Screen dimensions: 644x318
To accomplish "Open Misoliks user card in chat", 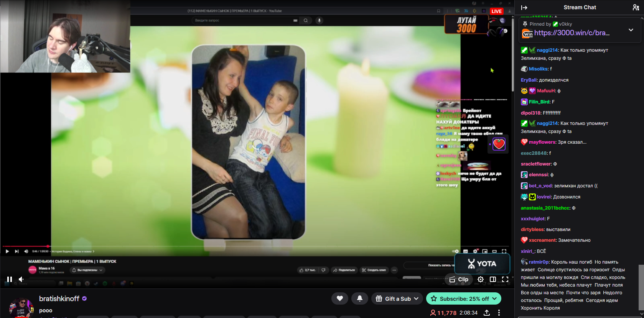I will click(539, 69).
